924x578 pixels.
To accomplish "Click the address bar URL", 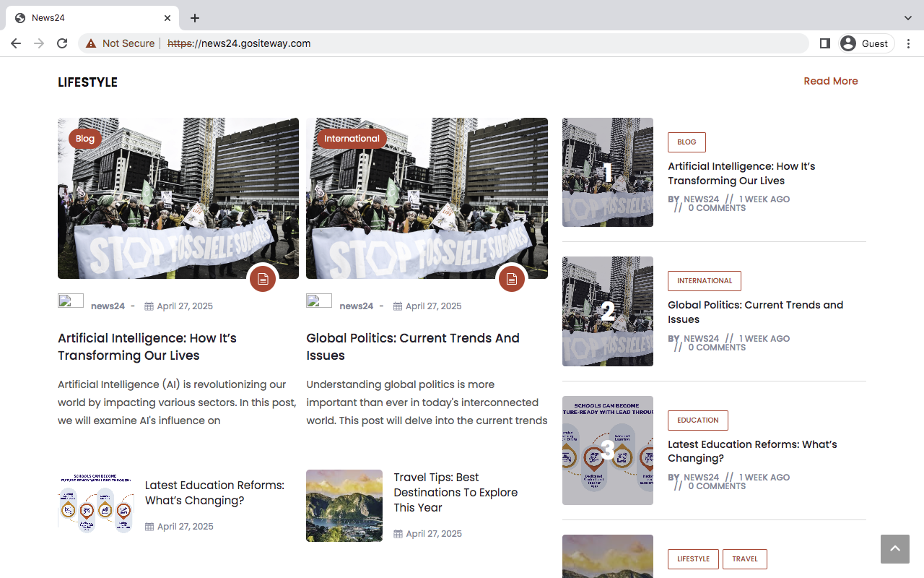I will [239, 43].
